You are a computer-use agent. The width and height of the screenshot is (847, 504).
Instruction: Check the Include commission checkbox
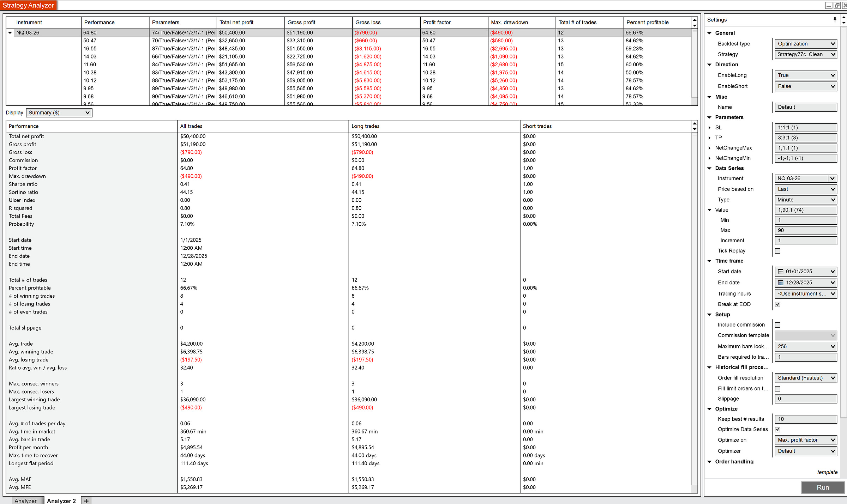tap(777, 325)
